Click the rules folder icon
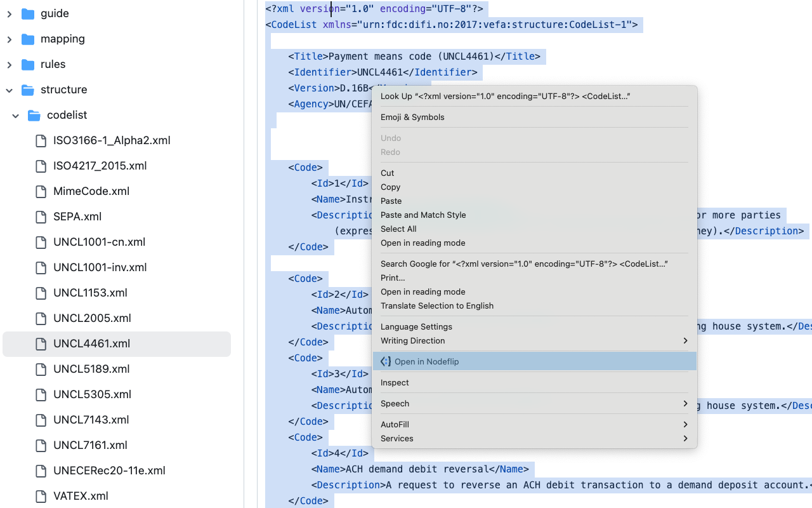Image resolution: width=812 pixels, height=508 pixels. coord(28,64)
